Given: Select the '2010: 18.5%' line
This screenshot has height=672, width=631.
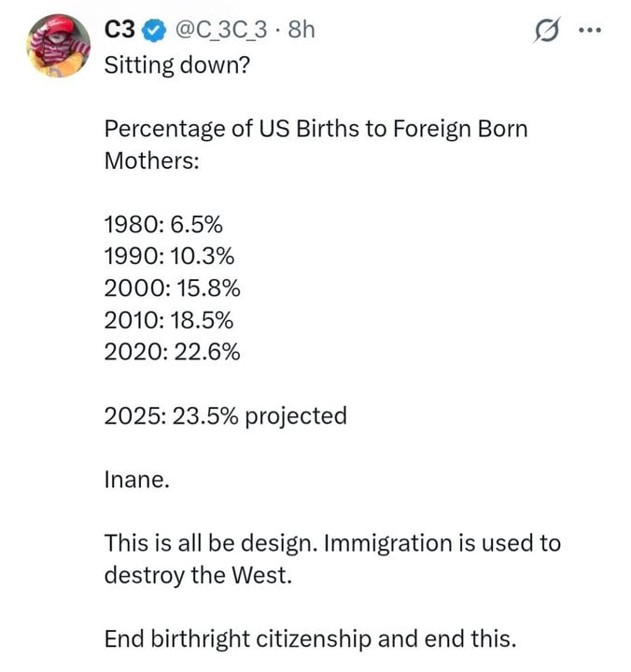Looking at the screenshot, I should pyautogui.click(x=169, y=319).
